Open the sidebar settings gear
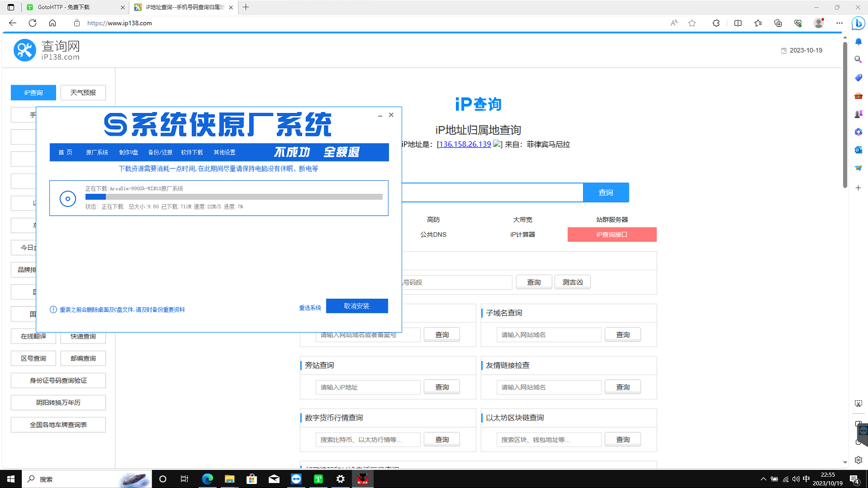This screenshot has width=868, height=488. [x=858, y=460]
